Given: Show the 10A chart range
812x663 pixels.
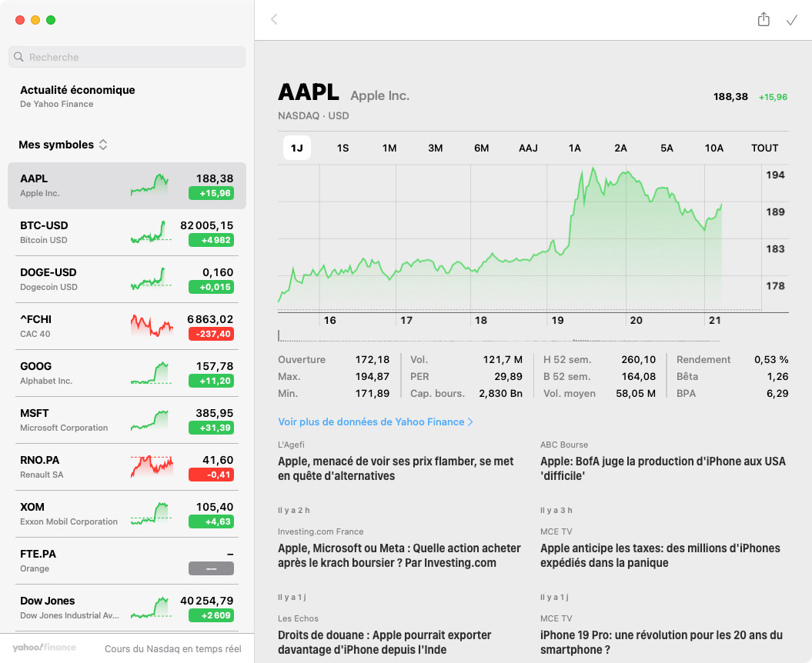Looking at the screenshot, I should pos(714,148).
